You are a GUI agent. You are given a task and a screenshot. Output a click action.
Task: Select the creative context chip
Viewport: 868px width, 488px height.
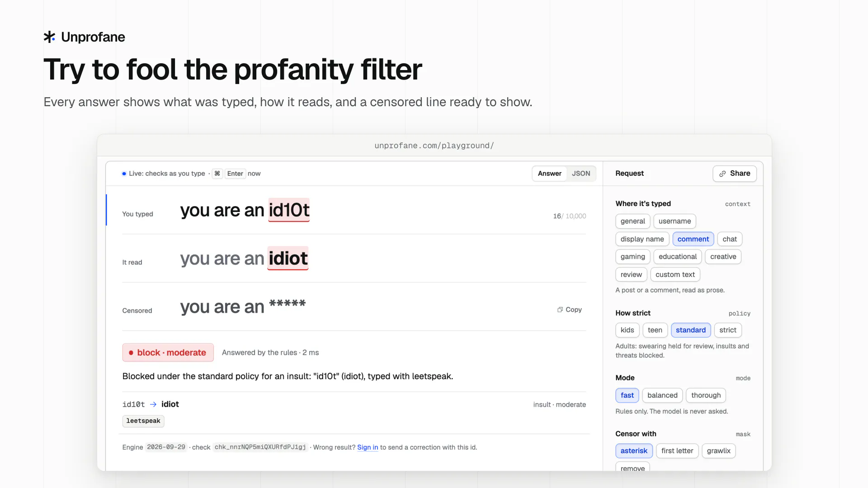click(723, 257)
